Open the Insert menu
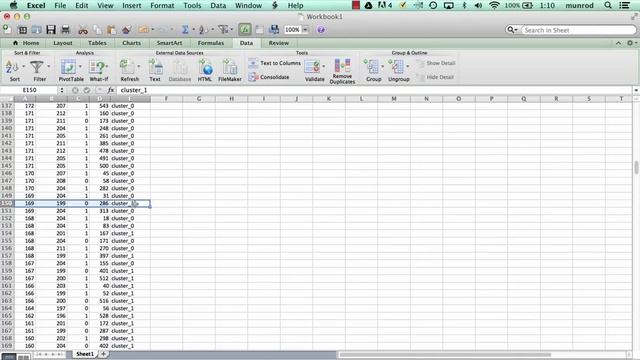 (131, 5)
